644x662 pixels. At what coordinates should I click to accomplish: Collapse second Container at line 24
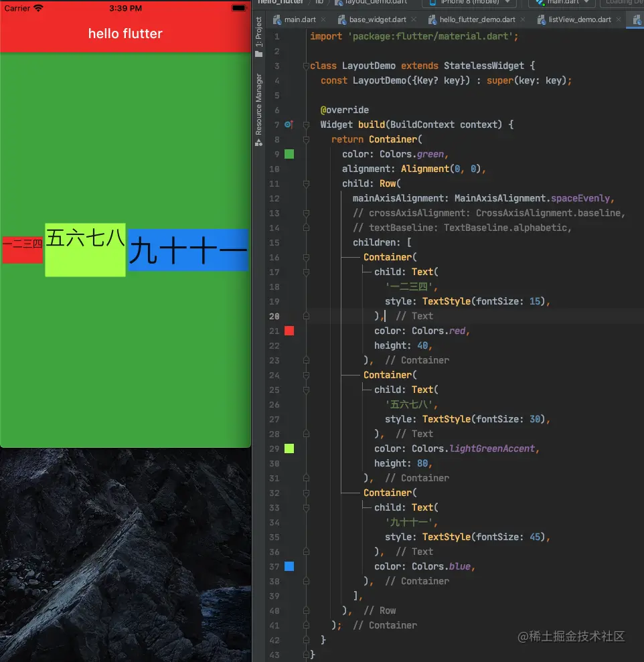click(x=306, y=375)
